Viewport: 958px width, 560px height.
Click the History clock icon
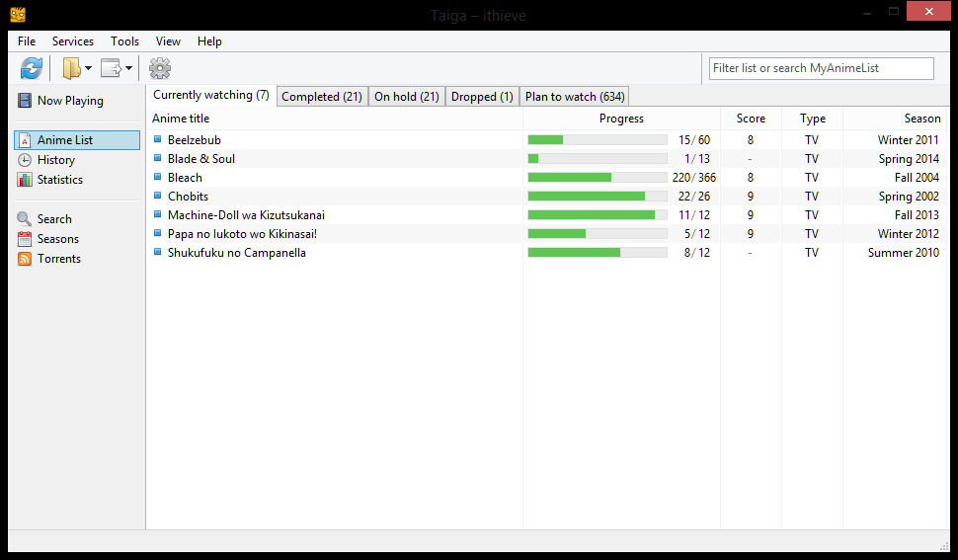coord(25,160)
